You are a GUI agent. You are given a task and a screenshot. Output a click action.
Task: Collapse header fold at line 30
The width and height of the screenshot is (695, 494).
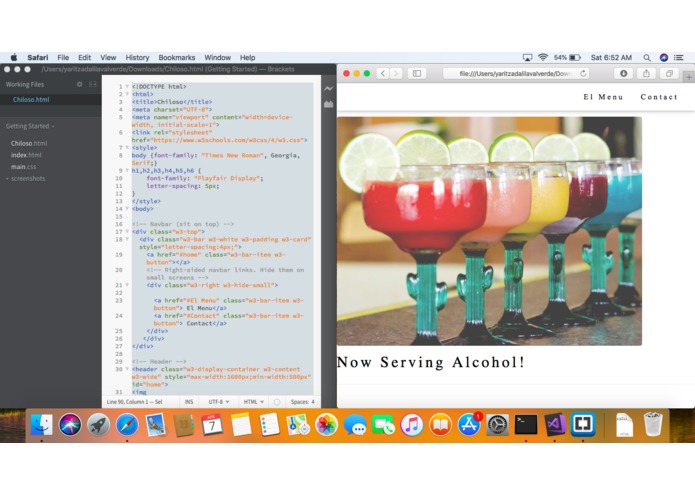pos(127,369)
